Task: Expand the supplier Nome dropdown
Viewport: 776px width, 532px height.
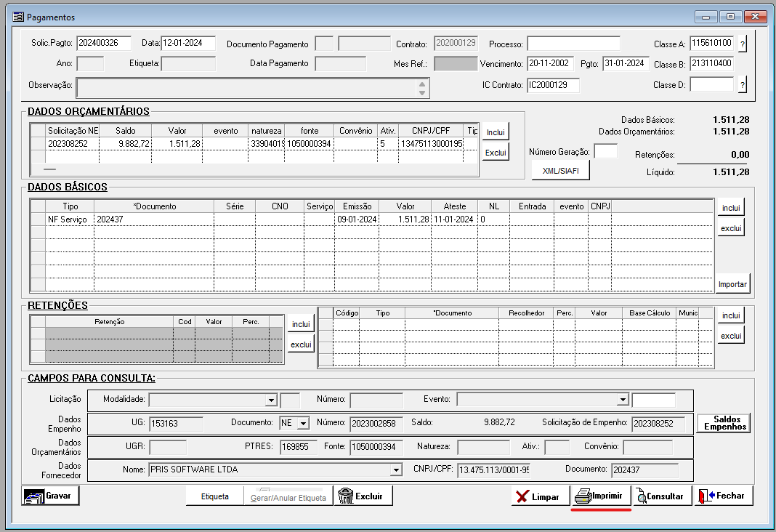Action: click(396, 470)
